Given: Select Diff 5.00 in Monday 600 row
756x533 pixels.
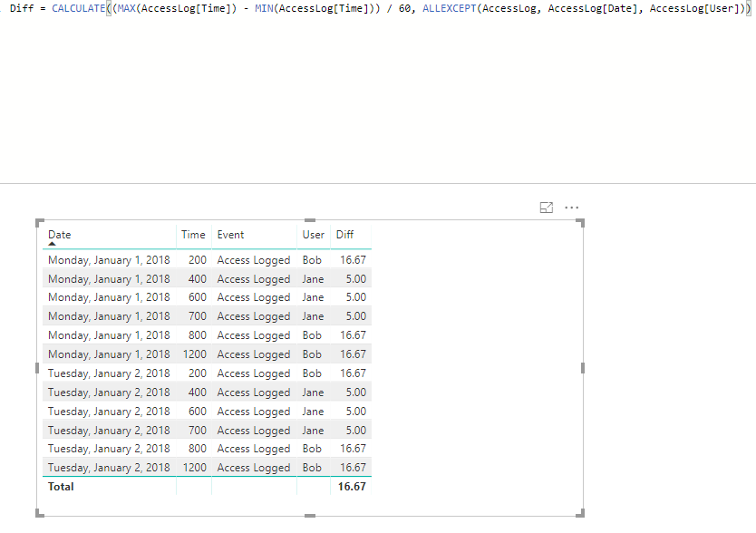Looking at the screenshot, I should [x=356, y=297].
